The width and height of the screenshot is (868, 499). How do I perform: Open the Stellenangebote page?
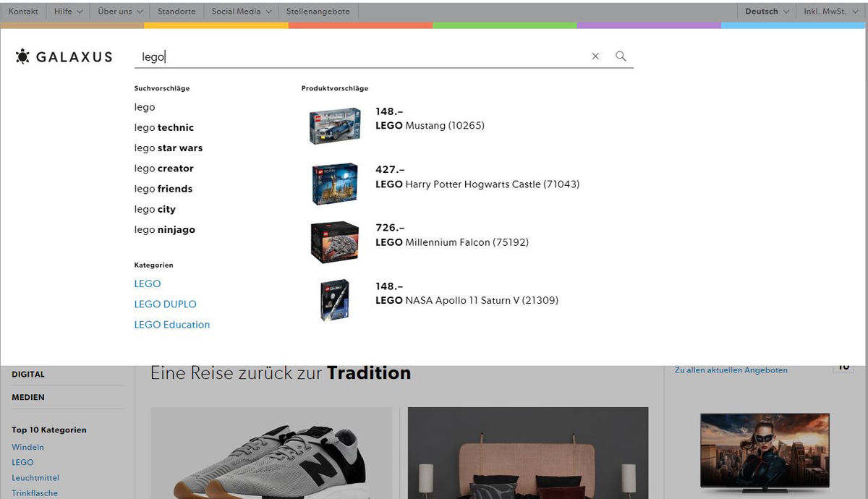[x=318, y=11]
